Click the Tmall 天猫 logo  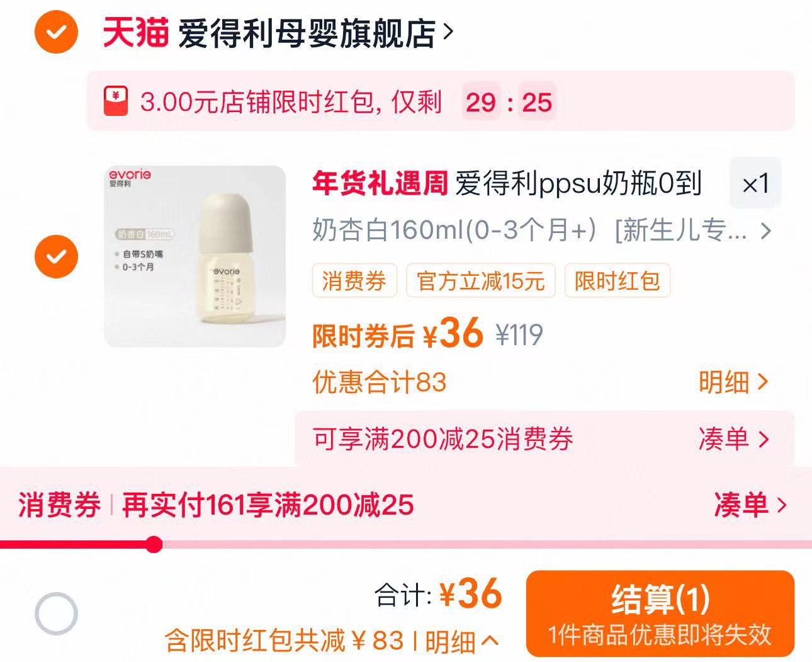click(136, 32)
